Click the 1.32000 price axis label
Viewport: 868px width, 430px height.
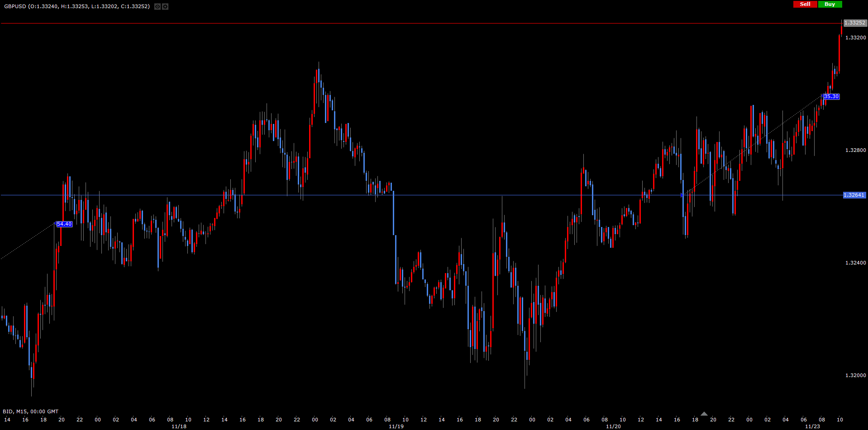pyautogui.click(x=855, y=375)
